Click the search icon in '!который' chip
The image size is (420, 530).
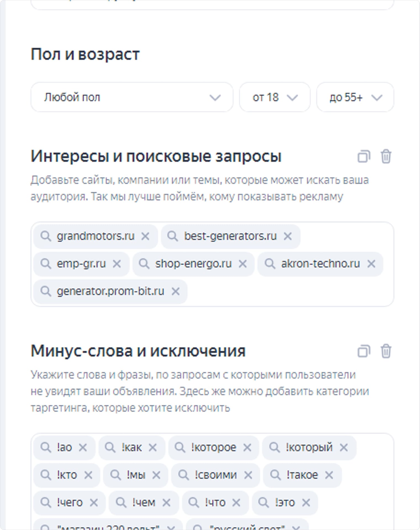[274, 447]
